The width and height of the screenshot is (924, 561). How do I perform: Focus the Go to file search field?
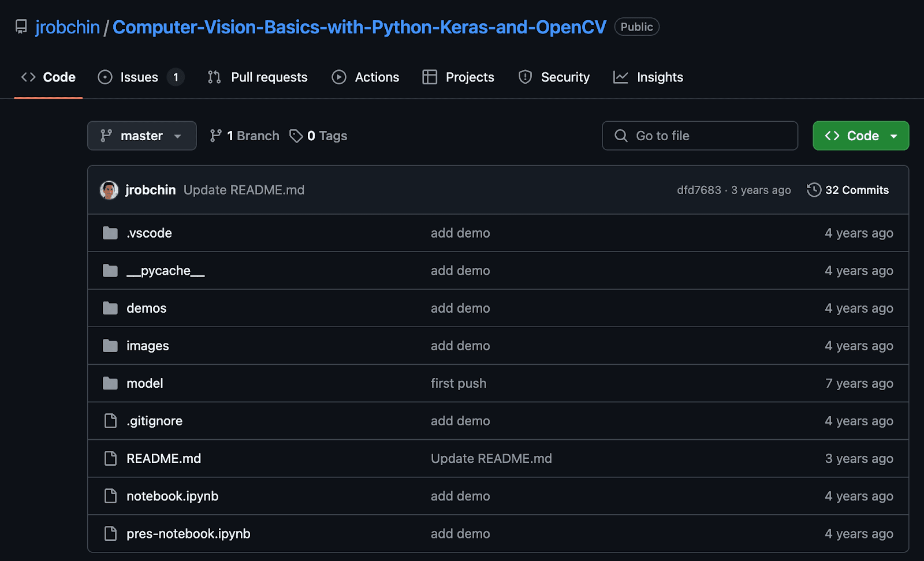click(700, 136)
